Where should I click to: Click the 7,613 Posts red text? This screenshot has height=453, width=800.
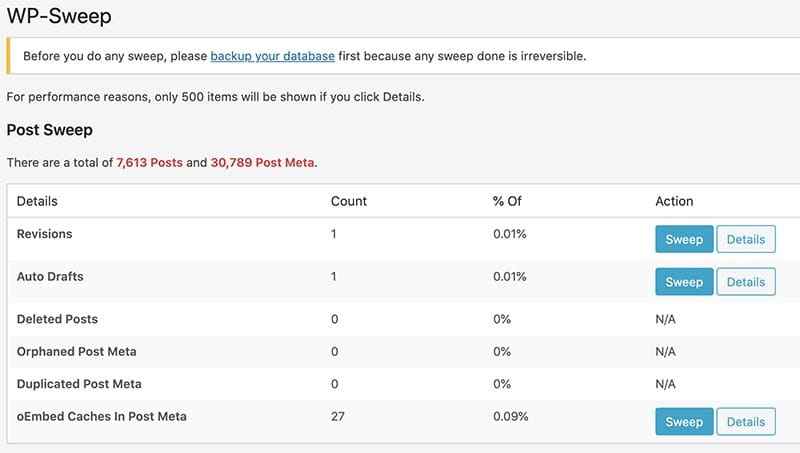point(149,163)
